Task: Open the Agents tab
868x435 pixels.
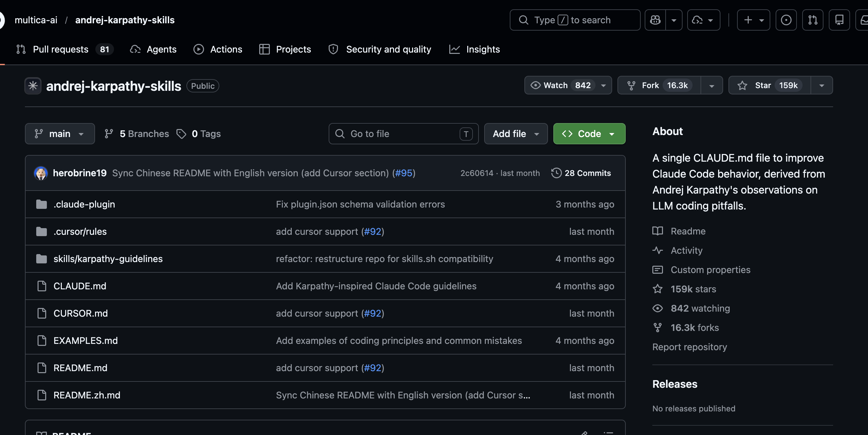Action: coord(153,49)
